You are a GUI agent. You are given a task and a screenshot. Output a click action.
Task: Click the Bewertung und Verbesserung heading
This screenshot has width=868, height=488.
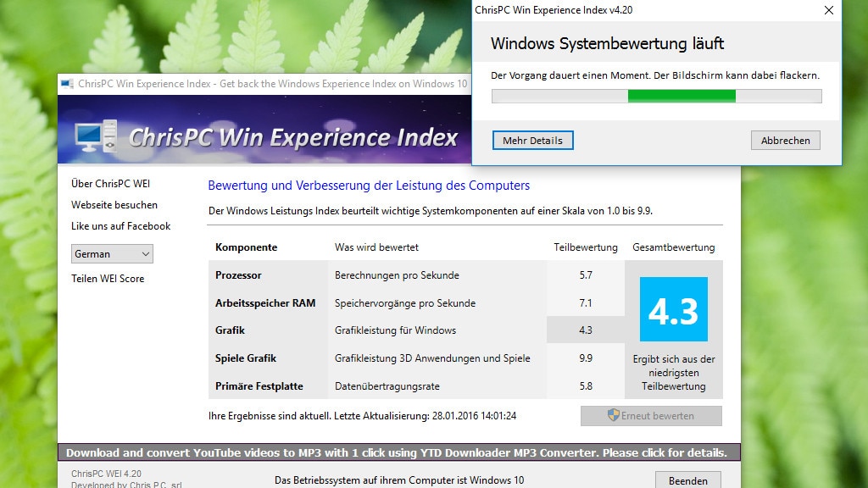point(369,186)
